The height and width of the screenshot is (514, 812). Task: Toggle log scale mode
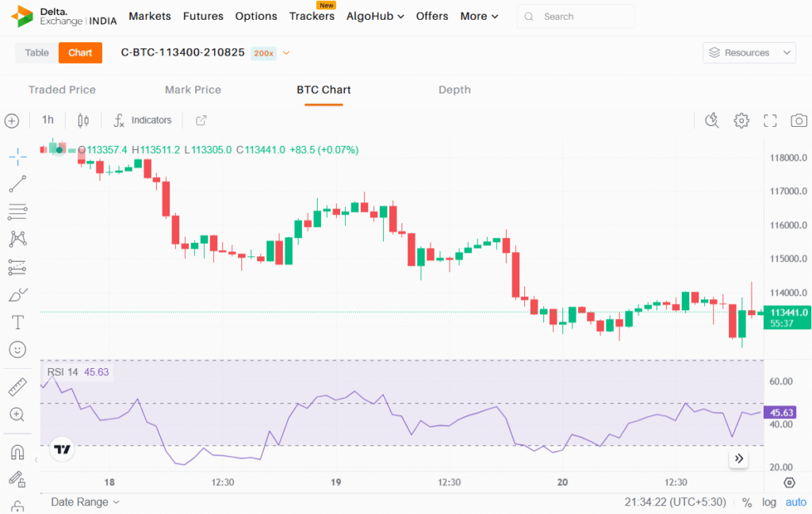[769, 502]
